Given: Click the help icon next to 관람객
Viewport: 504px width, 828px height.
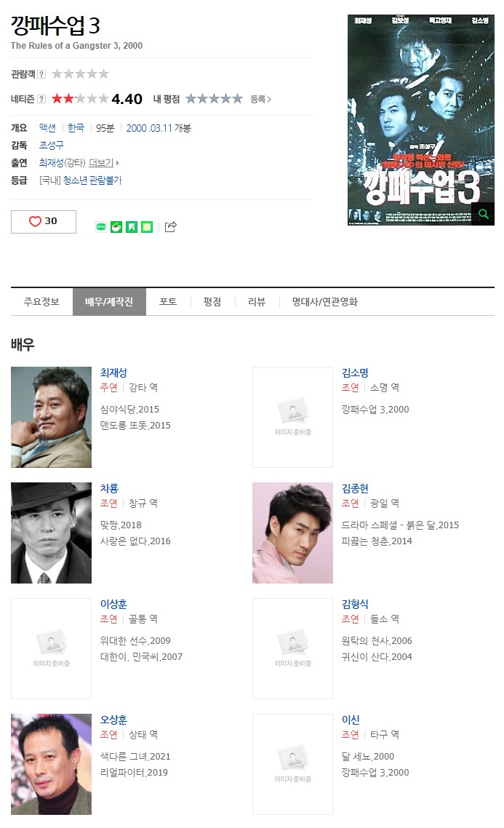Looking at the screenshot, I should (41, 74).
